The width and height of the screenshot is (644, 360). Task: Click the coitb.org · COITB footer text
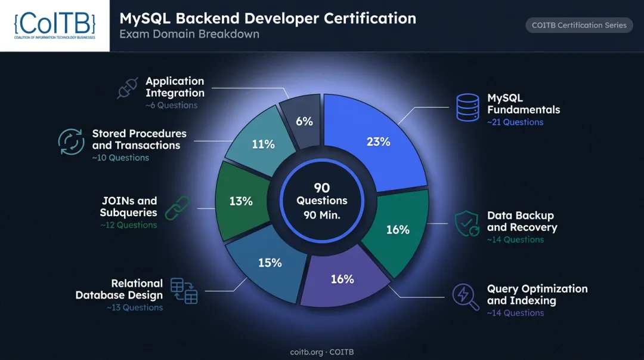[x=322, y=352]
